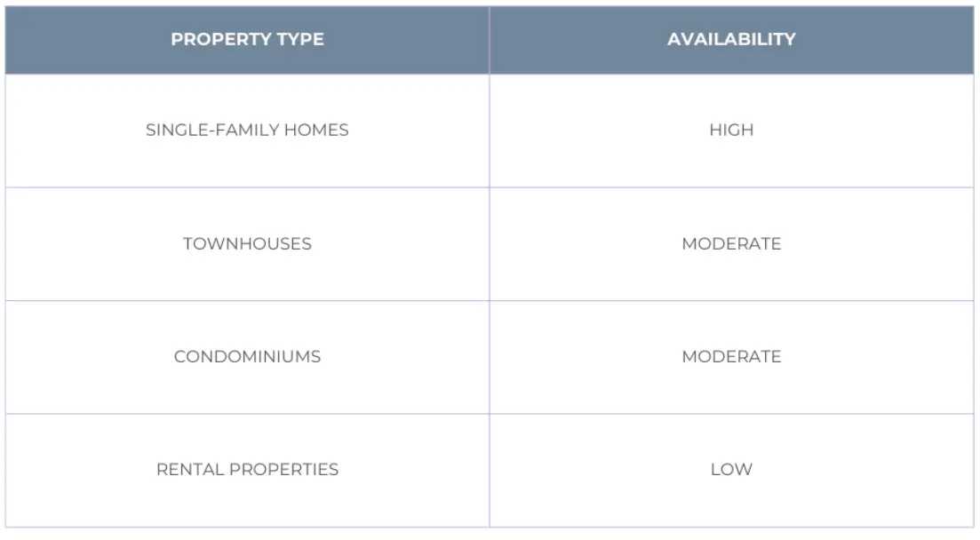Click the Property Type column header

tap(247, 39)
